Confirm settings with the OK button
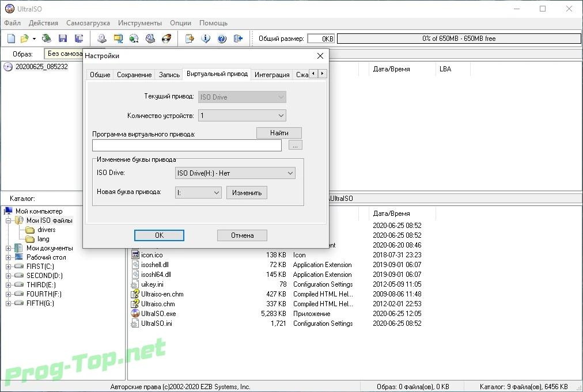Image resolution: width=583 pixels, height=392 pixels. [x=159, y=235]
